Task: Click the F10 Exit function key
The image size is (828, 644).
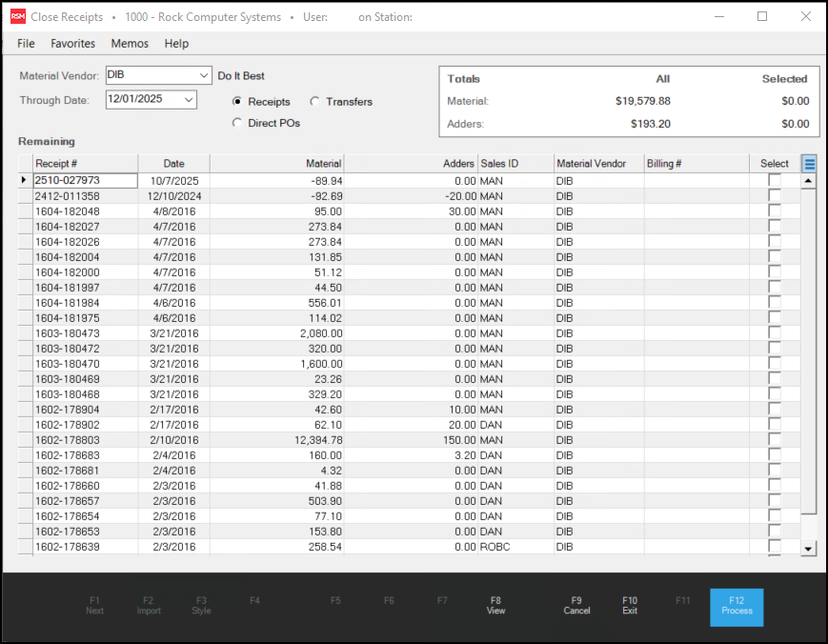Action: (630, 606)
